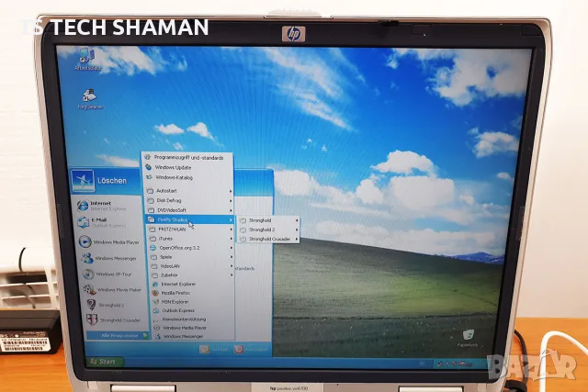Click the red Ausschalten shutdown button
Screen dimensions: 588x392
click(x=251, y=349)
